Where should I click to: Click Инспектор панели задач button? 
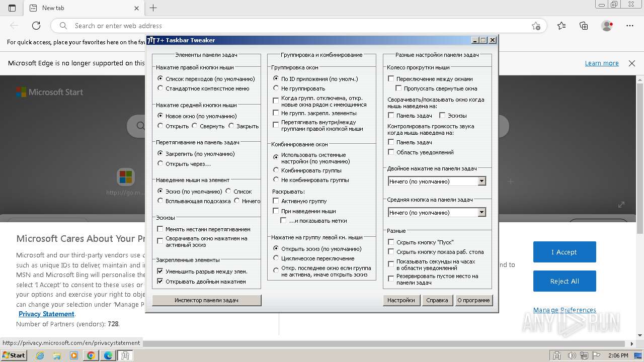(x=206, y=300)
